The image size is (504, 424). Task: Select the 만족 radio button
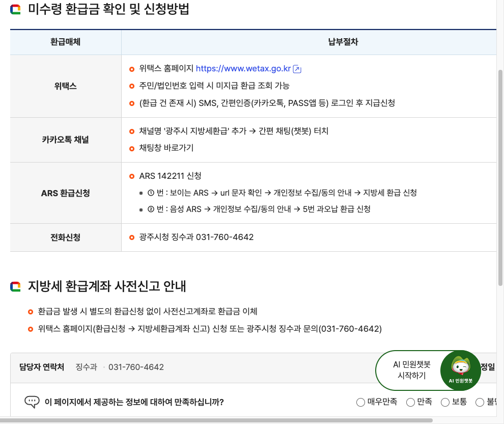tap(410, 402)
